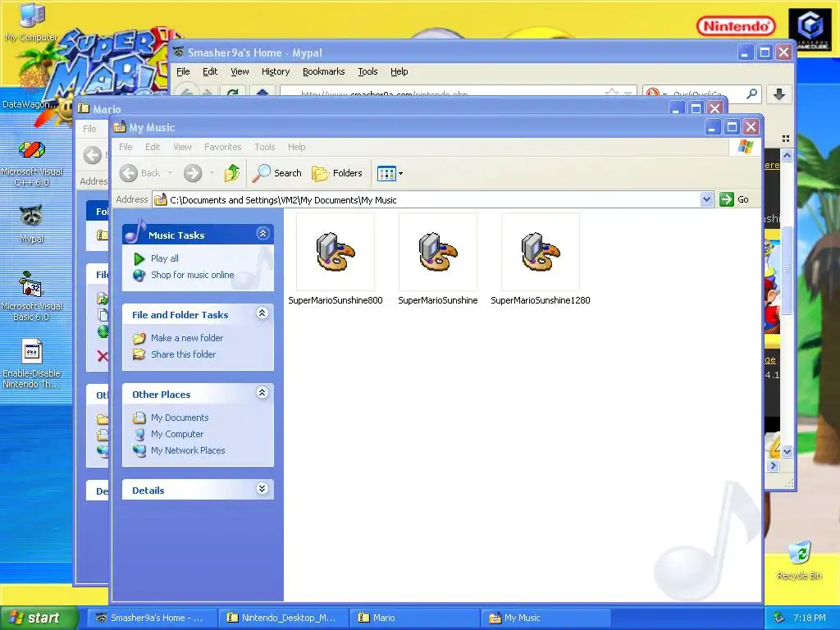Screen dimensions: 840x630
Task: Open Search in My Music toolbar
Action: tap(277, 173)
